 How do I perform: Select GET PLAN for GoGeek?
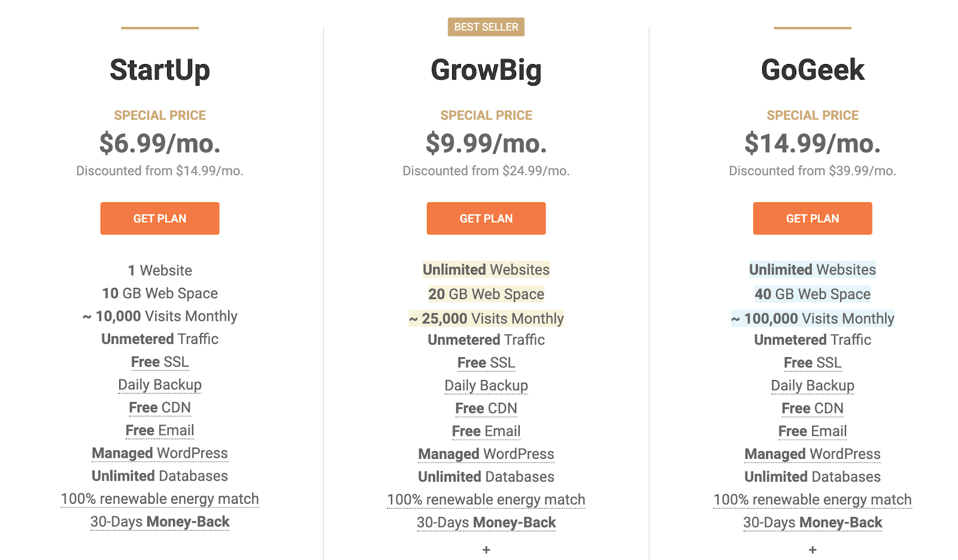(813, 218)
